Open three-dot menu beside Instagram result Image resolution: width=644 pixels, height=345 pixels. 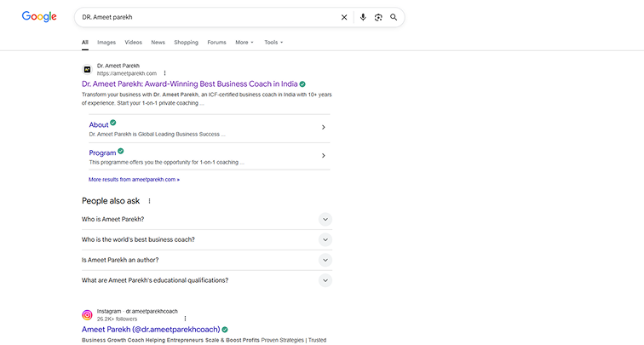185,319
